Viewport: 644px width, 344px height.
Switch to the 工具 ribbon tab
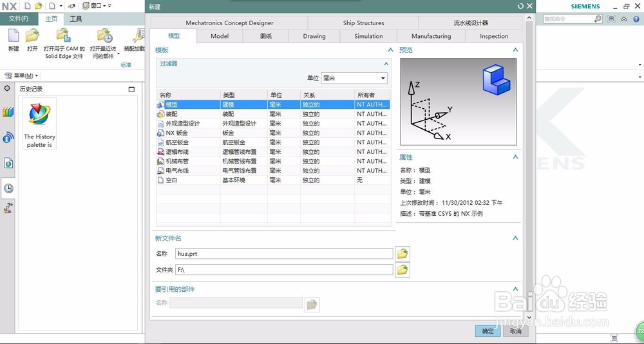pyautogui.click(x=75, y=19)
